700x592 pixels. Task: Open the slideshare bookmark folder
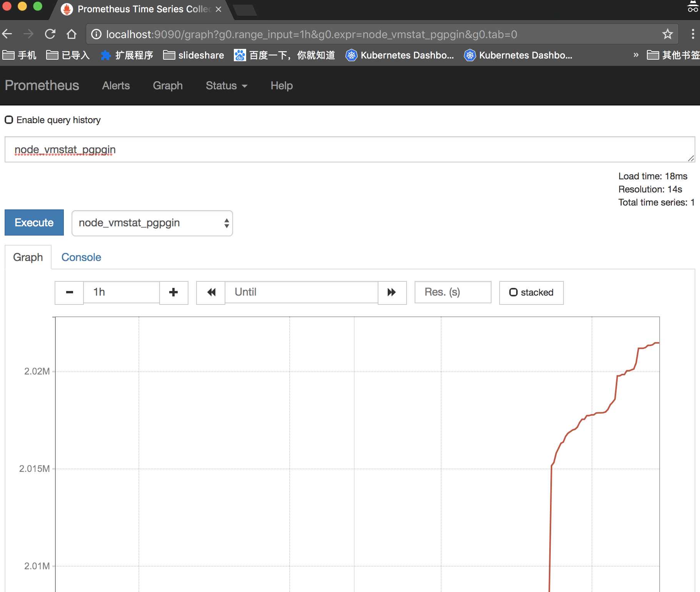pyautogui.click(x=193, y=55)
